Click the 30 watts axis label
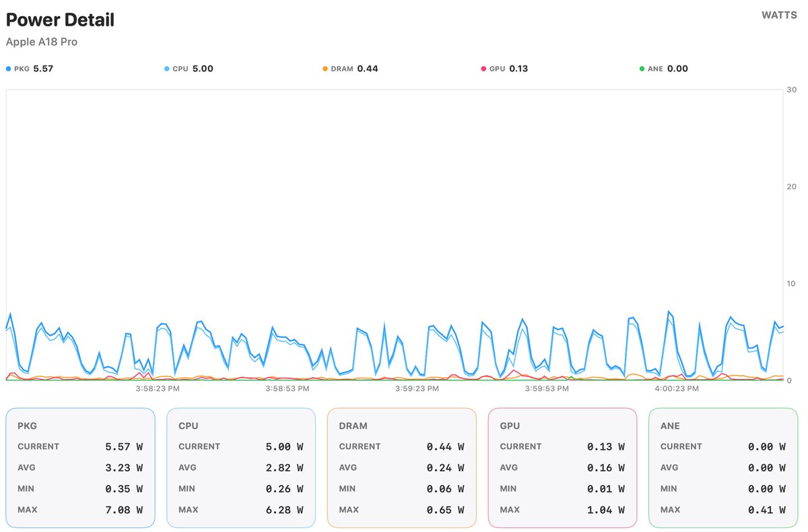Viewport: 808px width, 532px height. pyautogui.click(x=791, y=90)
